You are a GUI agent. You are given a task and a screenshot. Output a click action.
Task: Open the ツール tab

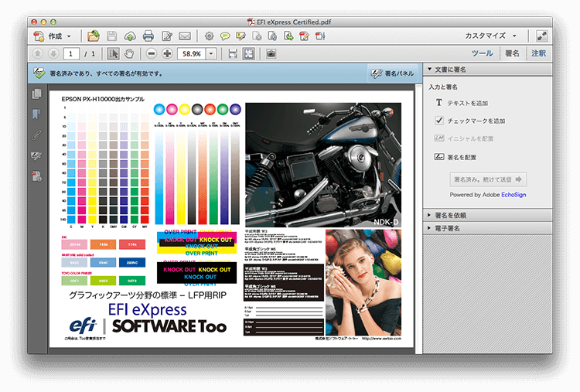pos(482,53)
